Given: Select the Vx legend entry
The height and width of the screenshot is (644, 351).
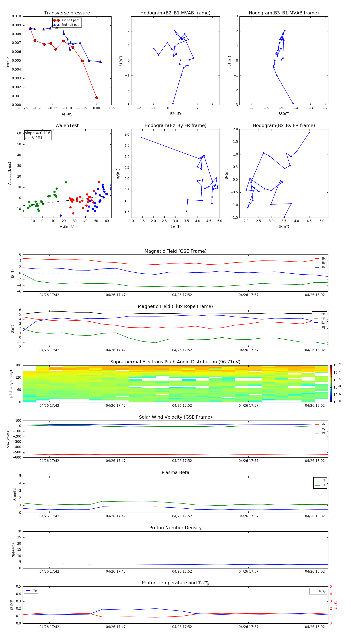Looking at the screenshot, I should [320, 424].
